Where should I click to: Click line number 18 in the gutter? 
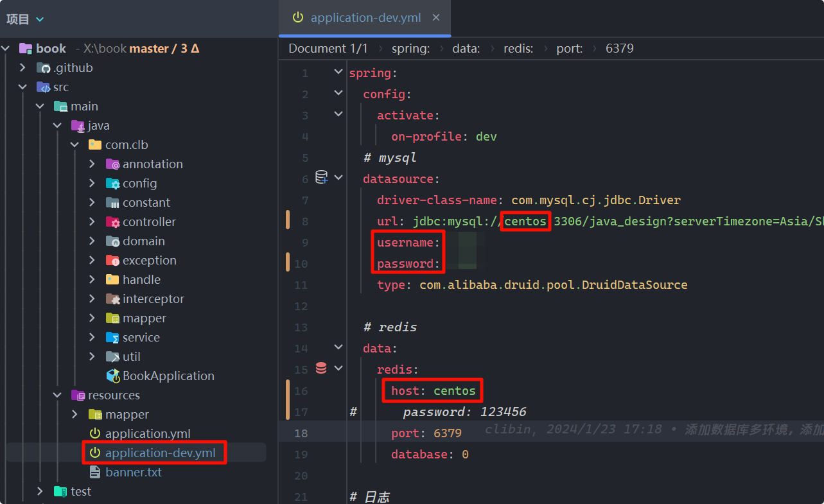pyautogui.click(x=301, y=433)
